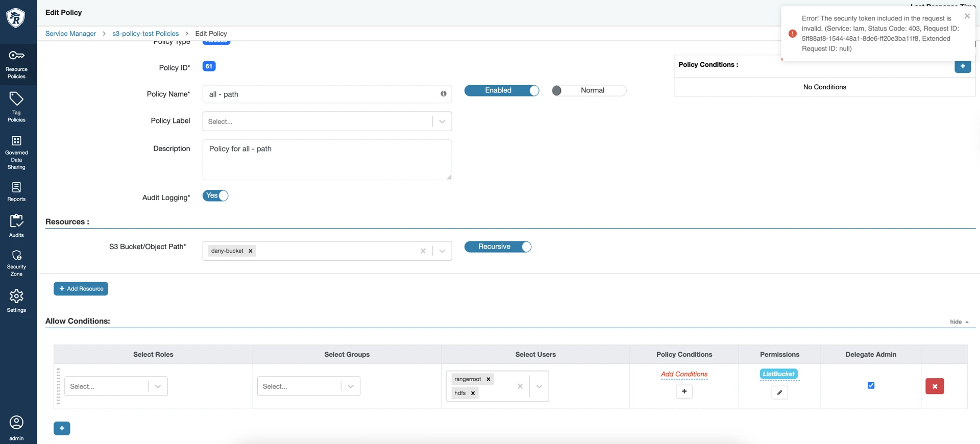Open the Select Roles dropdown
The width and height of the screenshot is (980, 444).
(158, 386)
